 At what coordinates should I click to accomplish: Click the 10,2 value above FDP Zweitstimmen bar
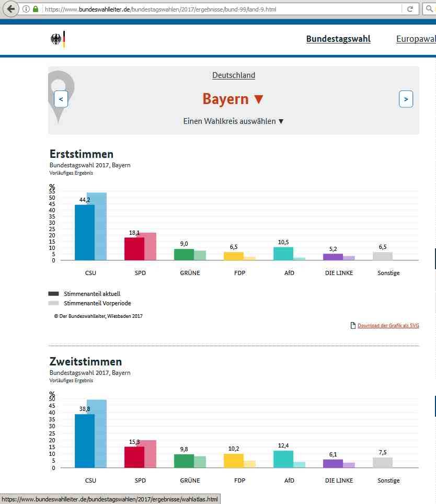234,449
